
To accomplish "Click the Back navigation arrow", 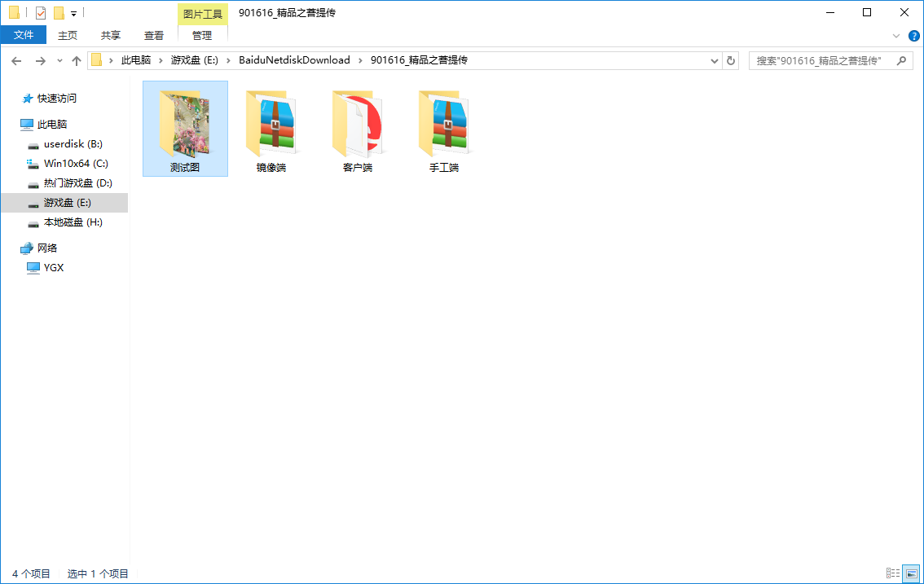I will point(16,61).
